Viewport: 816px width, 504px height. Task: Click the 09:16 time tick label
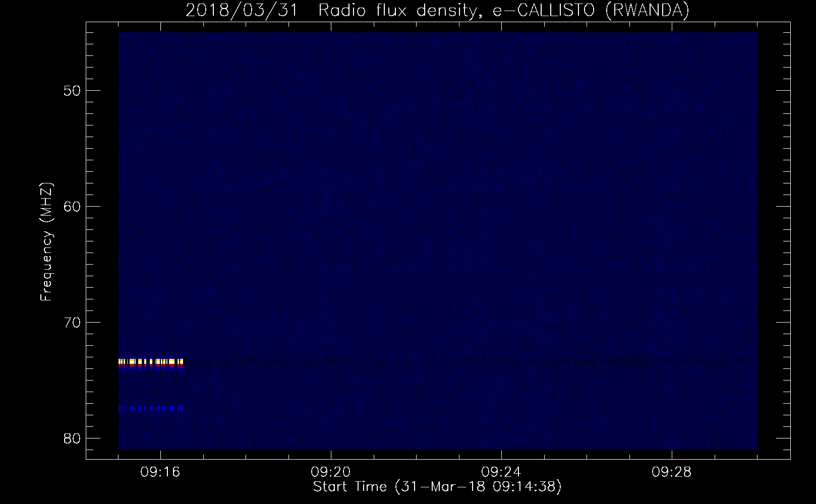[x=160, y=472]
